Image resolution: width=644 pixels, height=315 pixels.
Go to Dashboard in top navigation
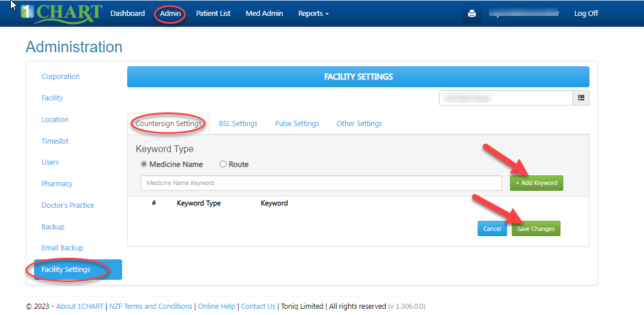pyautogui.click(x=127, y=14)
